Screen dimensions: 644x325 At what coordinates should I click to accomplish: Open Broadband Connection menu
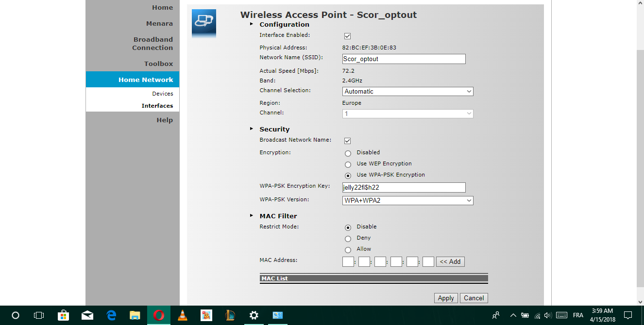click(x=153, y=44)
